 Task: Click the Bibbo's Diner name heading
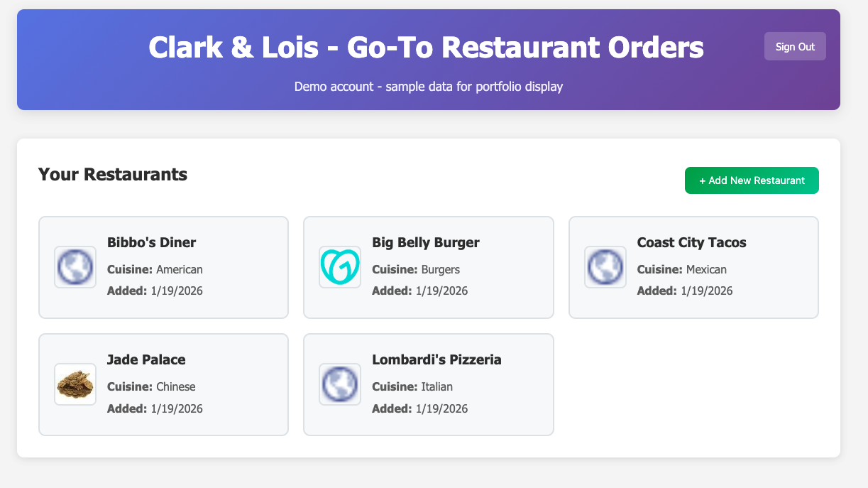(x=151, y=242)
